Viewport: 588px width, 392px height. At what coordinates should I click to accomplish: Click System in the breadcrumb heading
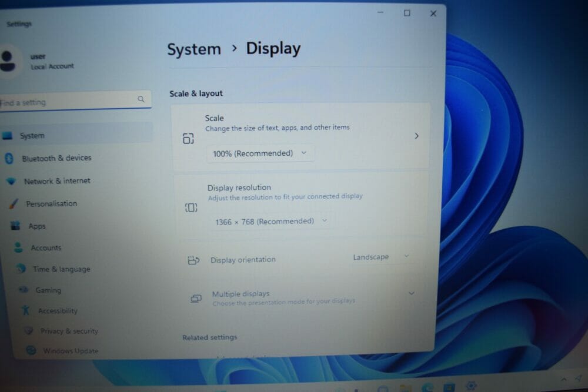pyautogui.click(x=194, y=49)
